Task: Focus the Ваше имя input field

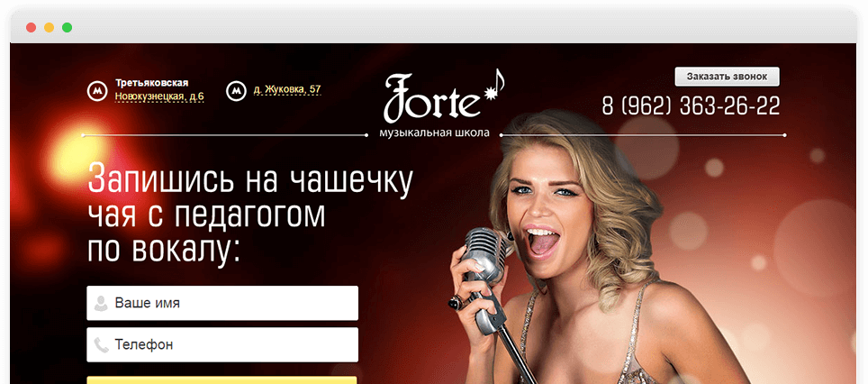Action: (x=222, y=303)
